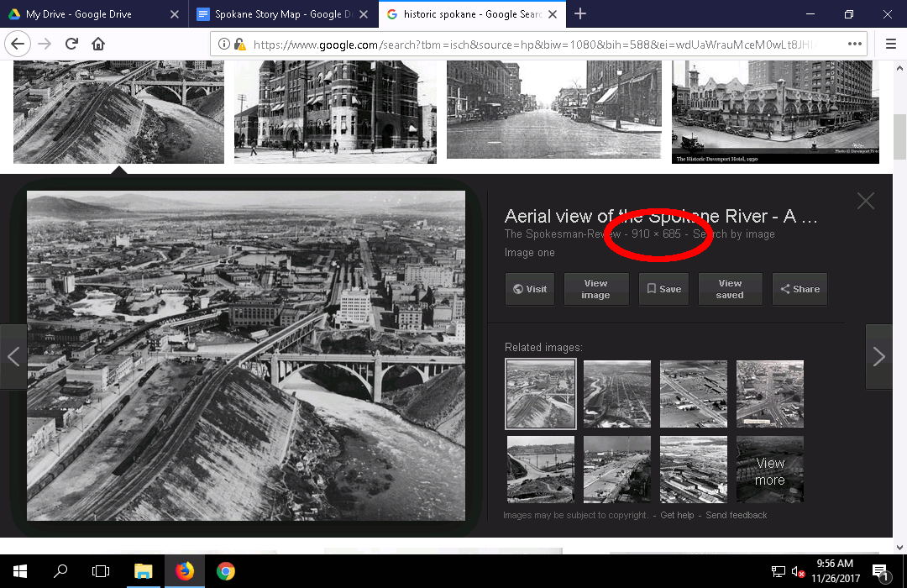Show the next image with the right chevron

[878, 357]
